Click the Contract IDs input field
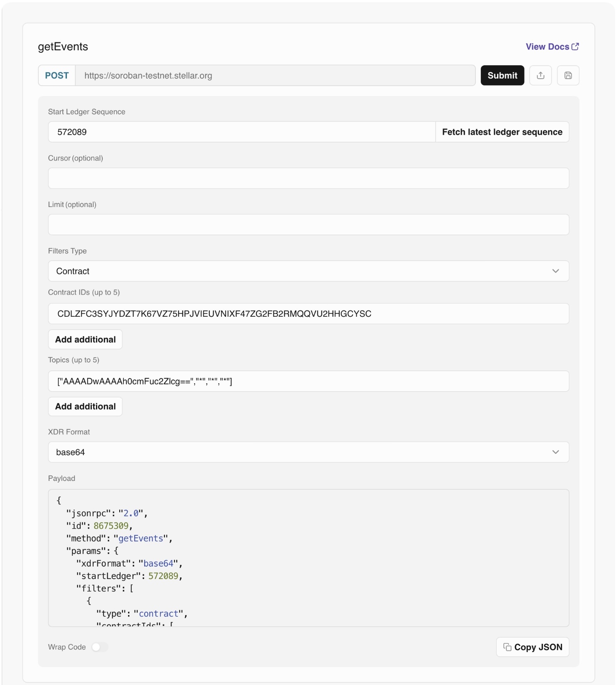Viewport: 616px width, 685px height. coord(308,313)
